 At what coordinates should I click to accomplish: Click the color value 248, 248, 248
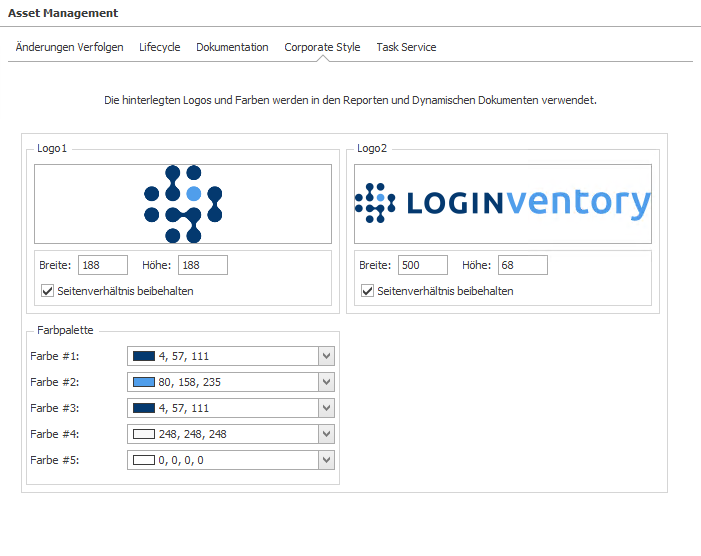coord(193,434)
